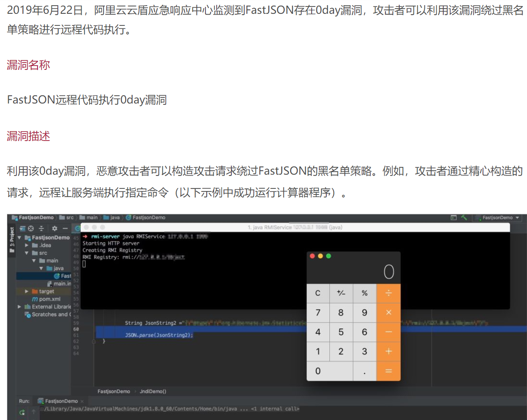Click the collapse all icon in Project panel
527x420 pixels.
click(x=41, y=228)
